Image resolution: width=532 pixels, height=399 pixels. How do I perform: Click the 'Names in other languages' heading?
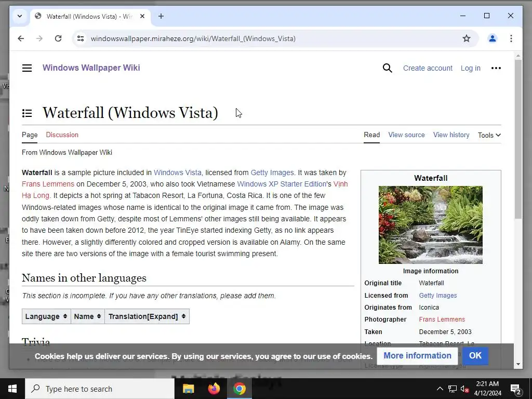[x=84, y=278]
